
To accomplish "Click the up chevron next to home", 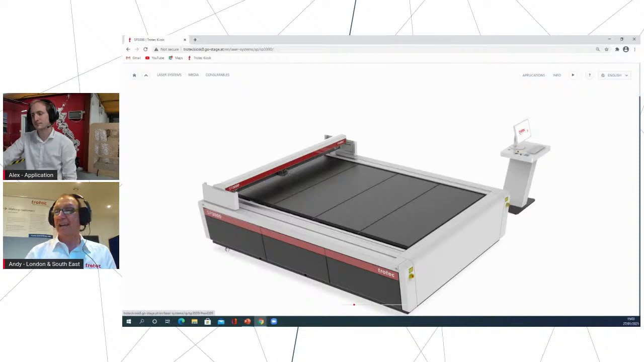I will click(x=146, y=75).
